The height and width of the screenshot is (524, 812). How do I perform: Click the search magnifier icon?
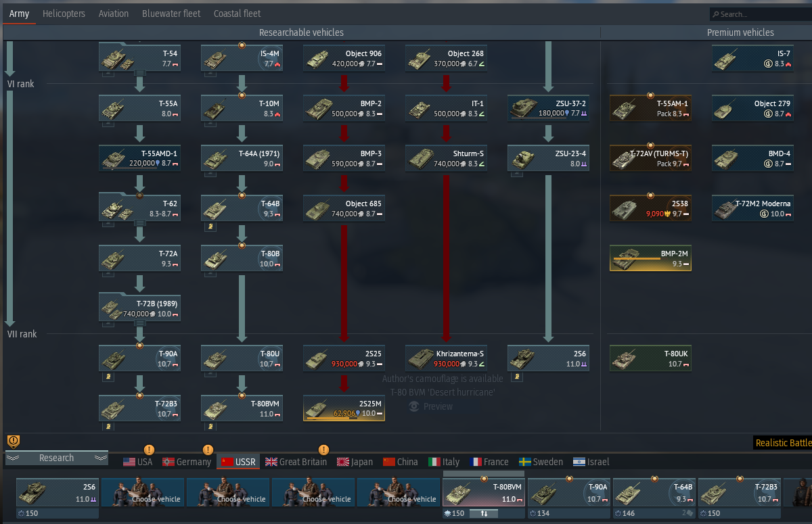(715, 14)
